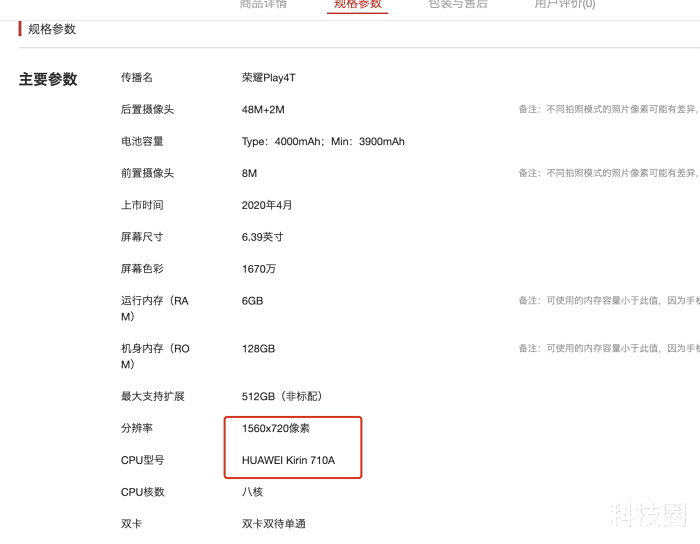700x544 pixels.
Task: Click the Type: 4000mAh battery value
Action: 323,141
